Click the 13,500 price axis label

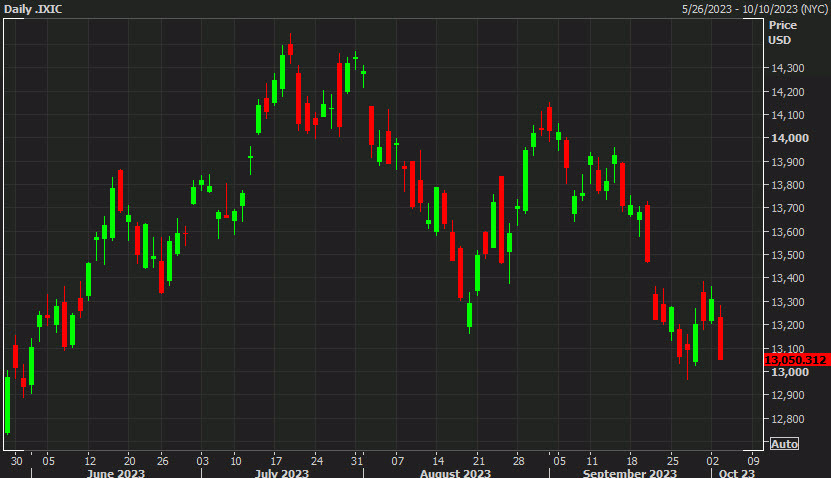pyautogui.click(x=788, y=255)
